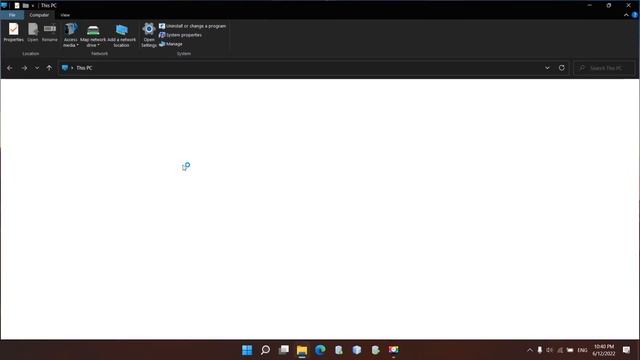Click the Open button in ribbon
The width and height of the screenshot is (640, 360).
pyautogui.click(x=33, y=33)
